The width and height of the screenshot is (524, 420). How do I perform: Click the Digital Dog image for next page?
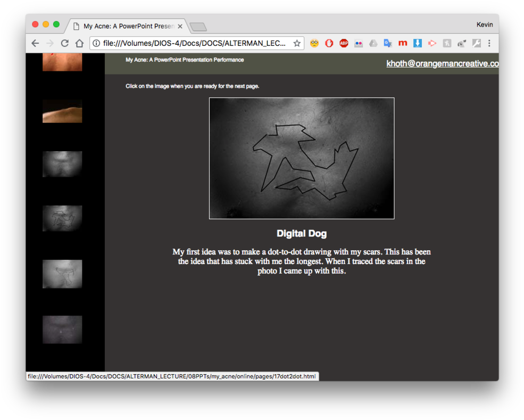302,158
